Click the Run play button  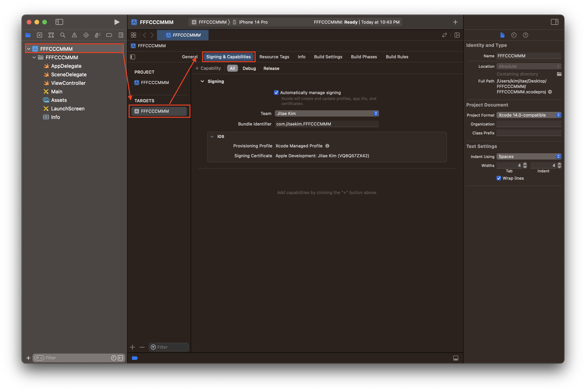coord(116,22)
